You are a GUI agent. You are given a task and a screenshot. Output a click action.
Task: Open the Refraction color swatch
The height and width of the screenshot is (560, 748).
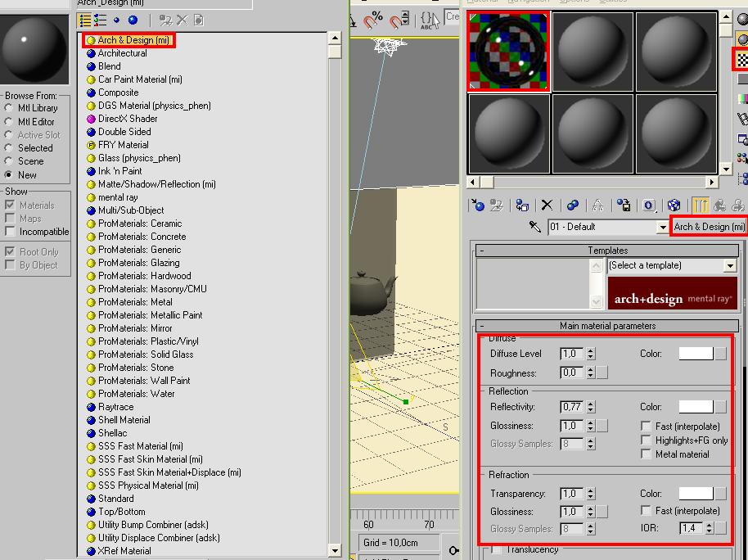(x=696, y=494)
